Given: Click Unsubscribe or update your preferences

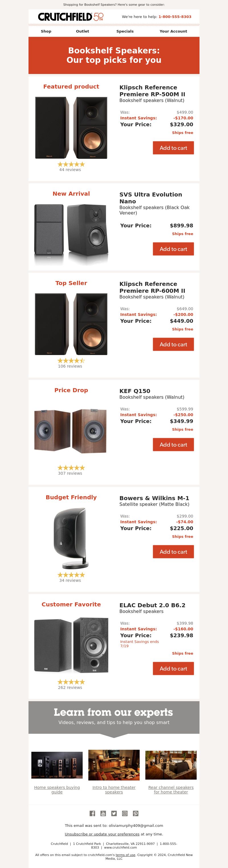Looking at the screenshot, I should point(102,834).
